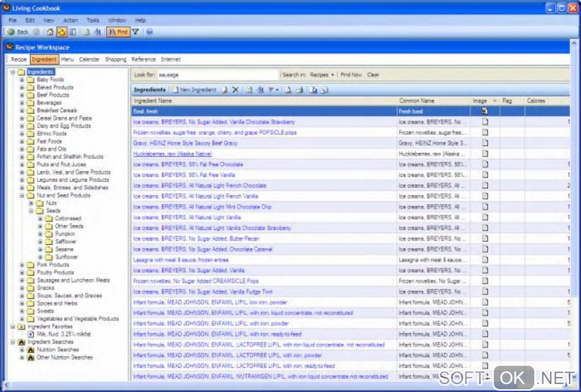
Task: Open the Huckleberries, raw (Alaska Native) link
Action: coord(172,154)
